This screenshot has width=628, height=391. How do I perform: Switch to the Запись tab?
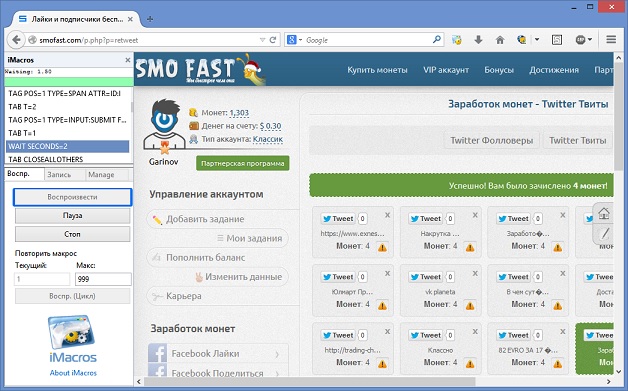[64, 175]
